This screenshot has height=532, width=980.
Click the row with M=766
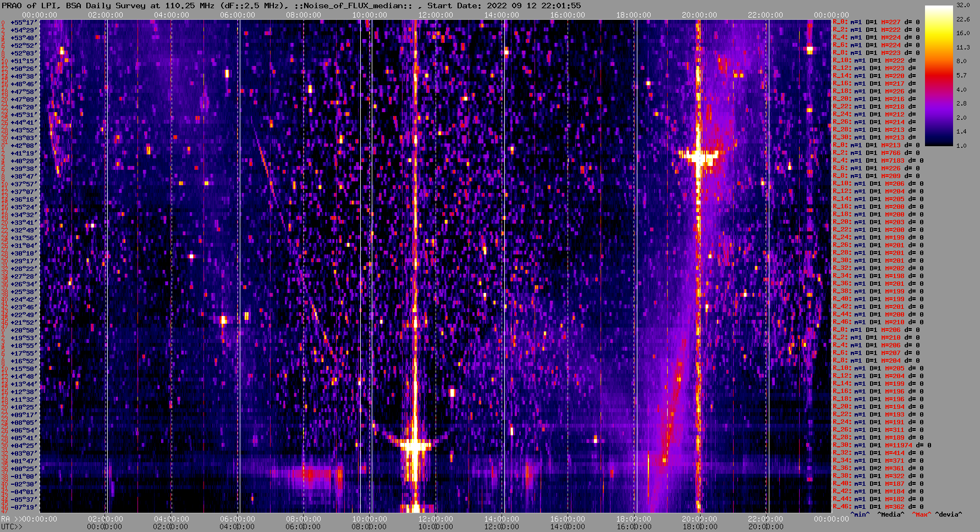click(x=877, y=153)
